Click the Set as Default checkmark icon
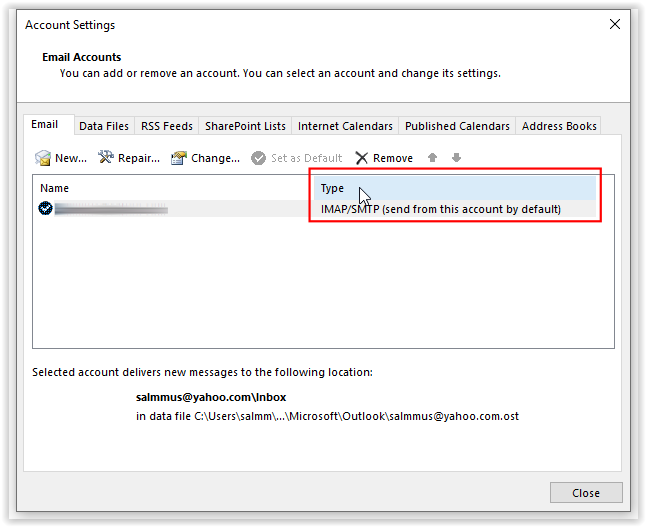The height and width of the screenshot is (527, 646). point(259,158)
